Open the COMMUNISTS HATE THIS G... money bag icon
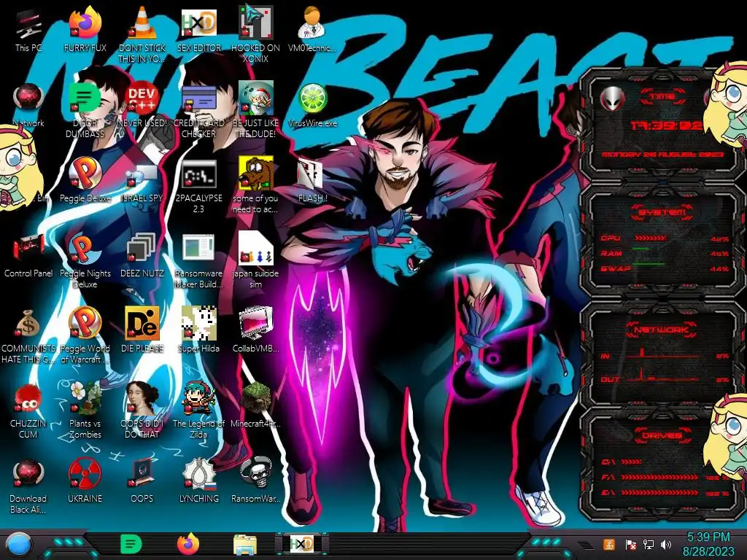 28,335
